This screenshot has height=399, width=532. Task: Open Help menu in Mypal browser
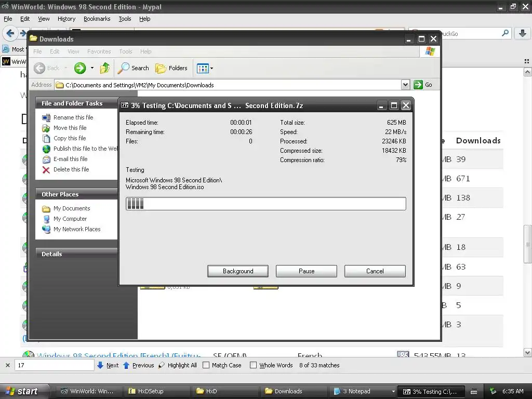click(144, 19)
